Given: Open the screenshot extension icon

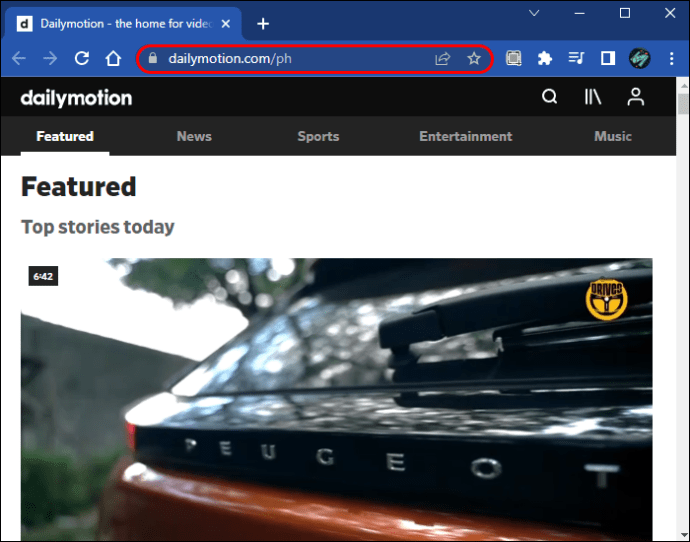Looking at the screenshot, I should tap(514, 58).
